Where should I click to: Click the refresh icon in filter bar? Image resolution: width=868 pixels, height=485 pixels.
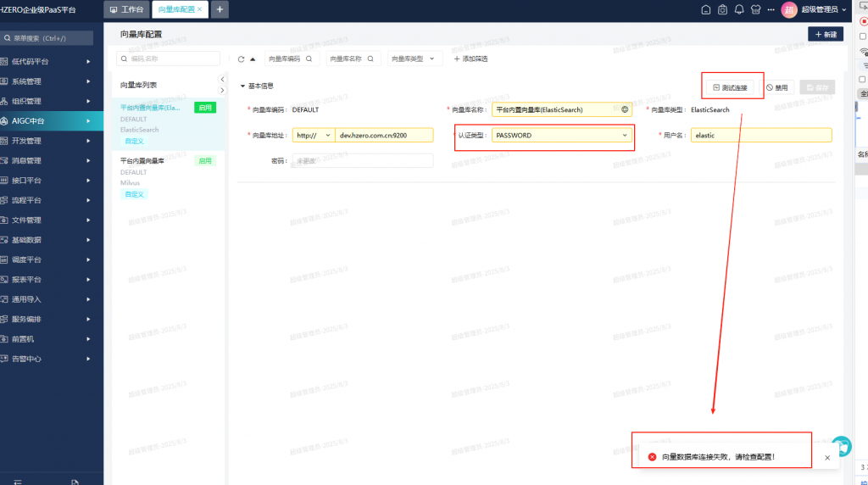point(242,59)
